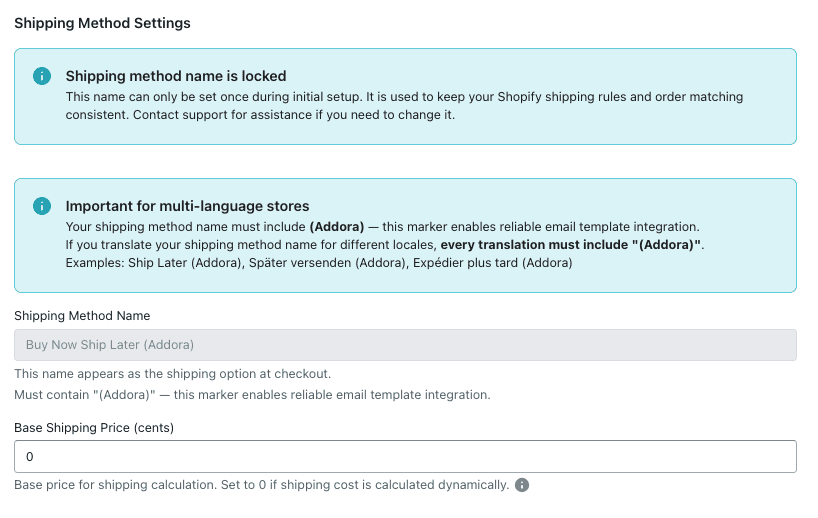Select 'Important for multi-language stores' title
The width and height of the screenshot is (818, 518).
(187, 206)
